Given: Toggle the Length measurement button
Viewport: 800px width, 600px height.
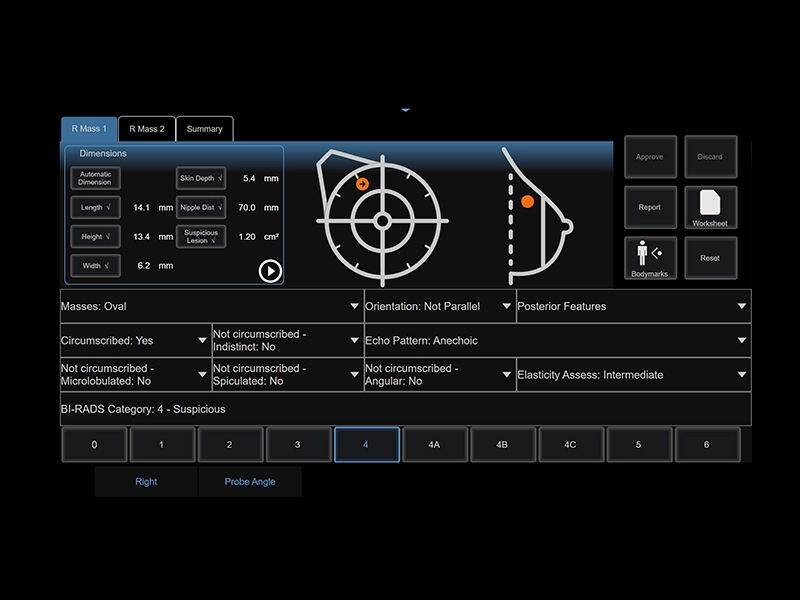Looking at the screenshot, I should click(x=96, y=208).
